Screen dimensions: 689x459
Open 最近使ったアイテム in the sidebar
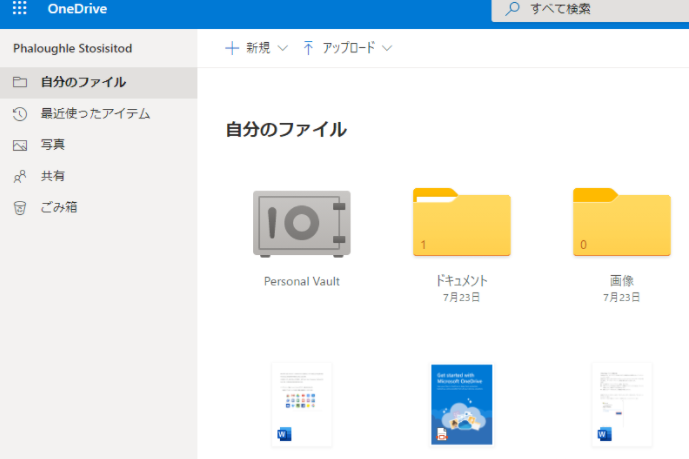click(x=98, y=114)
